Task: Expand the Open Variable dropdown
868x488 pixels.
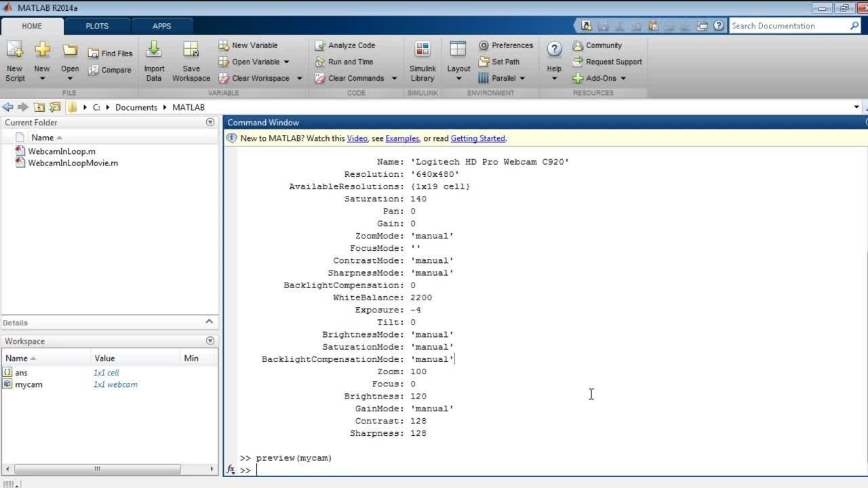Action: 286,62
